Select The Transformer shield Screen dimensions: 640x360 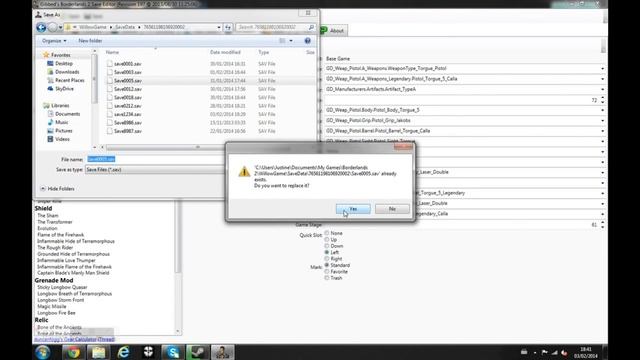[x=55, y=222]
